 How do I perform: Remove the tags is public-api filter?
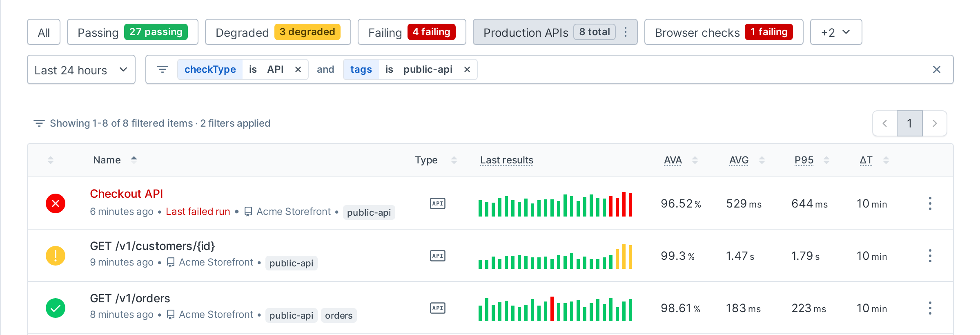pyautogui.click(x=467, y=69)
